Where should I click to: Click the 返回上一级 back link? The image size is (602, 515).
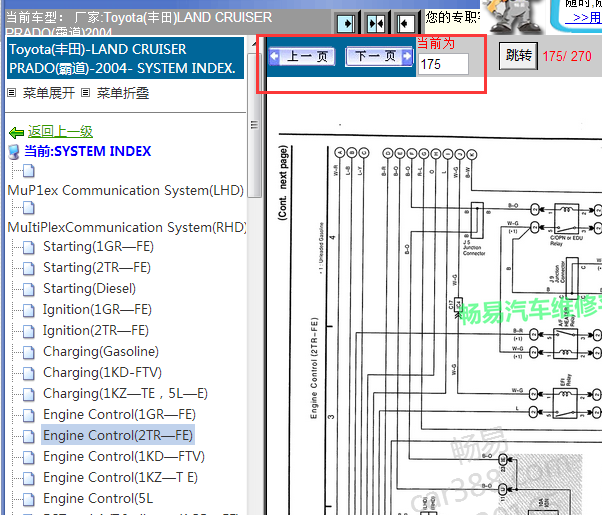(60, 132)
